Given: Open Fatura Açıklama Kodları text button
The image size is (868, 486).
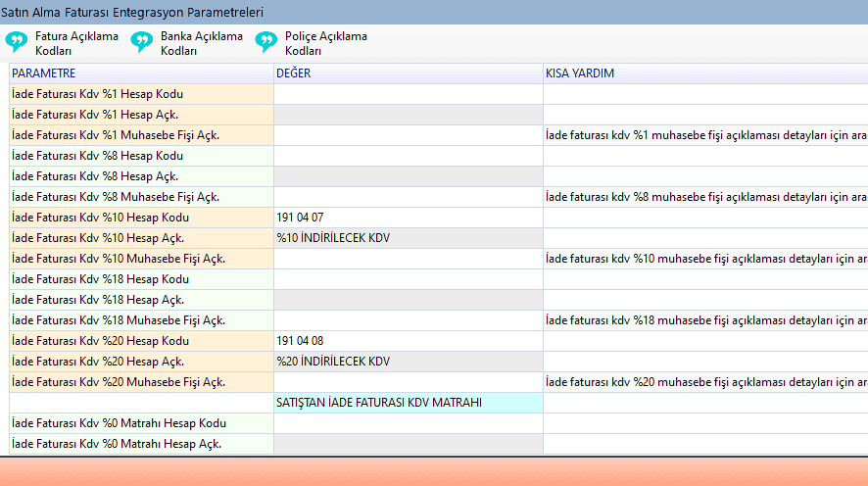Looking at the screenshot, I should click(76, 43).
